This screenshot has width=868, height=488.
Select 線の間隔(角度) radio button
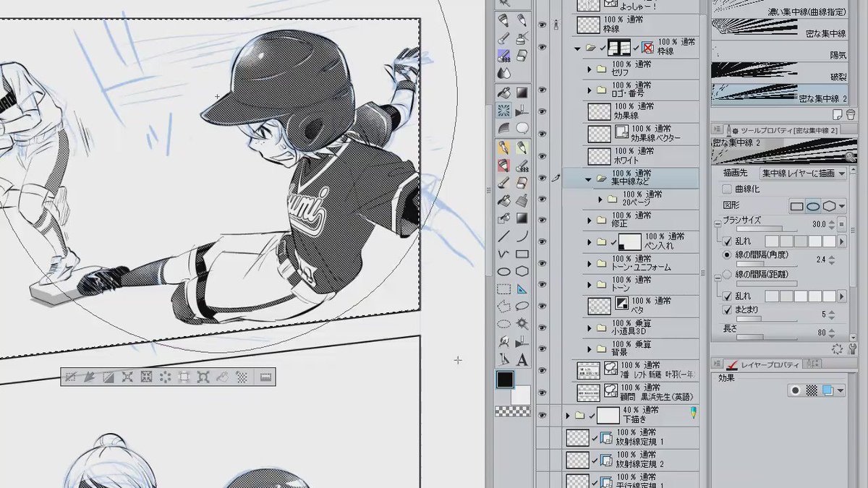727,255
